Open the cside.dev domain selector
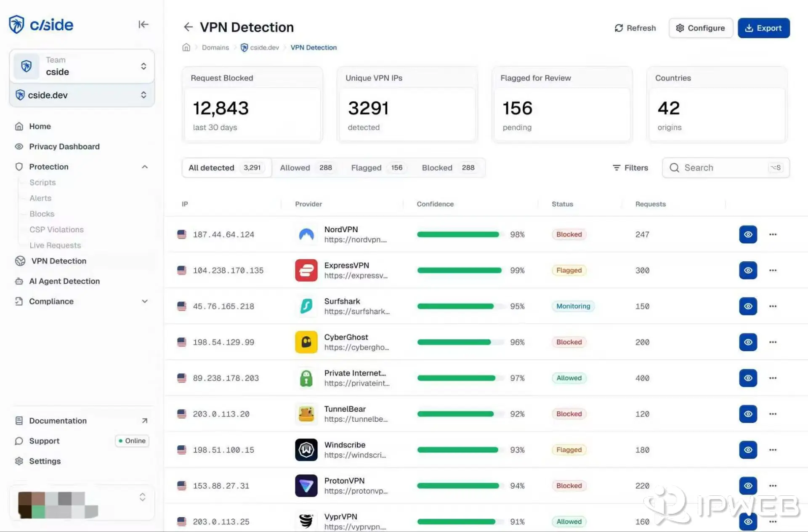 (x=82, y=95)
